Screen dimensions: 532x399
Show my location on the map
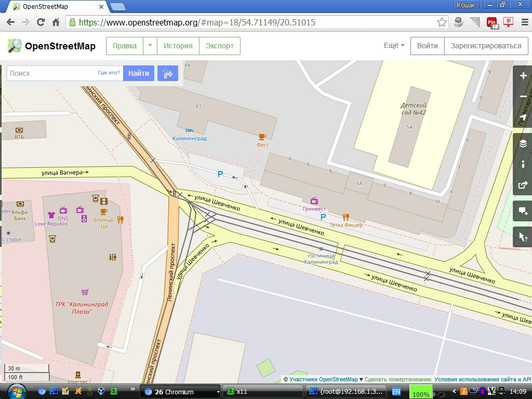pyautogui.click(x=523, y=117)
